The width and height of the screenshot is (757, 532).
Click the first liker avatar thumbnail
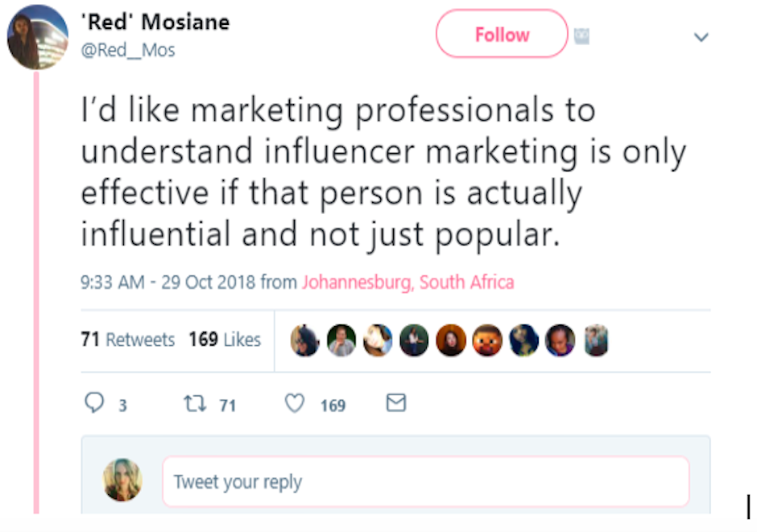click(304, 340)
